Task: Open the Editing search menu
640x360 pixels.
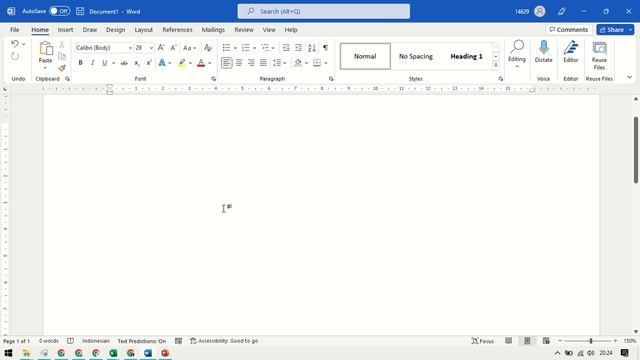Action: click(517, 53)
